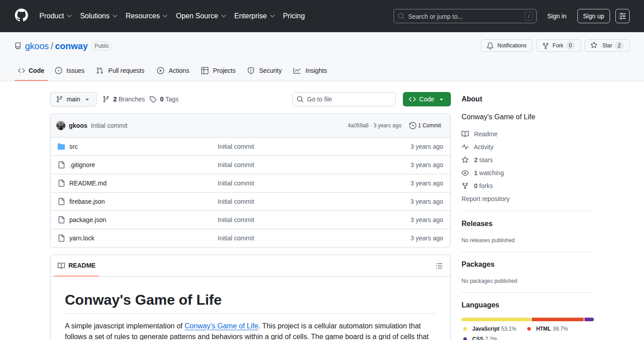View the Security tab
The height and width of the screenshot is (340, 644).
click(x=265, y=71)
